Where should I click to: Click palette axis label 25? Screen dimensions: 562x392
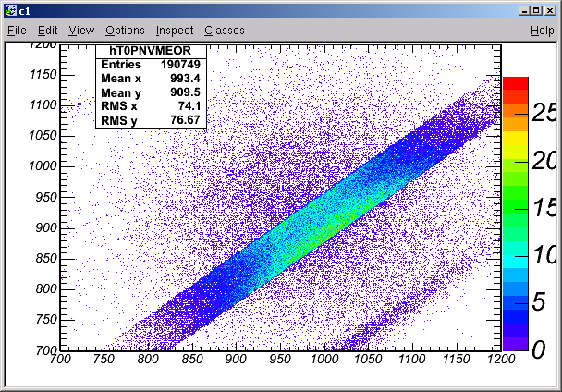coord(544,113)
